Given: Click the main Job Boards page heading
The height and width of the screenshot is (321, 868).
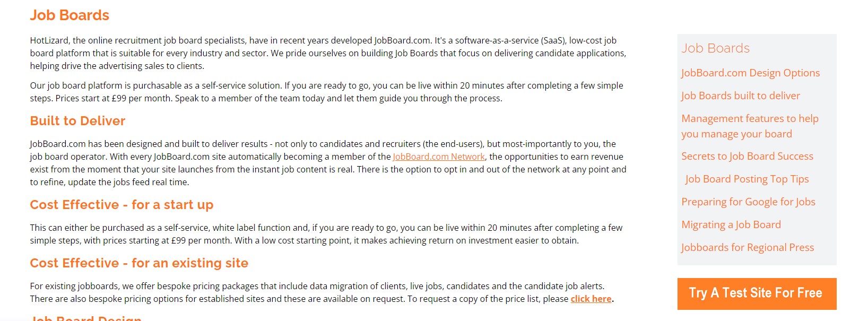Looking at the screenshot, I should coord(70,15).
